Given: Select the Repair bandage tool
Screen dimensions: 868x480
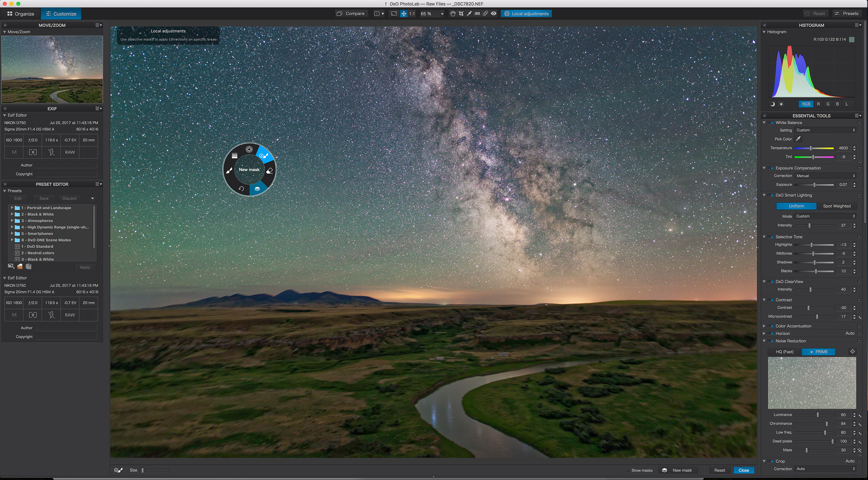Looking at the screenshot, I should pyautogui.click(x=485, y=14).
